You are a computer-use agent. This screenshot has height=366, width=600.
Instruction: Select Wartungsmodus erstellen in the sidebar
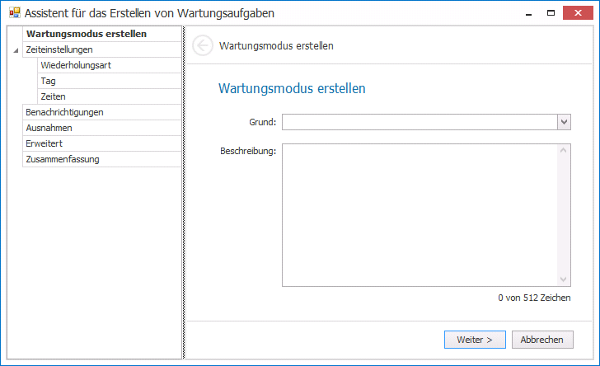coord(102,34)
